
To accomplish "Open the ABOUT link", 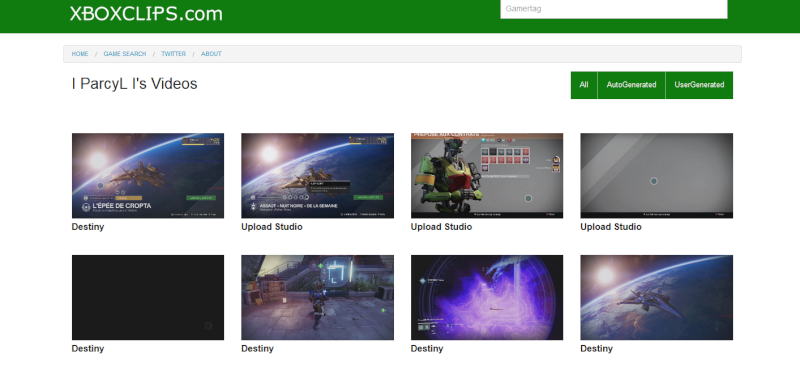I will click(x=211, y=54).
